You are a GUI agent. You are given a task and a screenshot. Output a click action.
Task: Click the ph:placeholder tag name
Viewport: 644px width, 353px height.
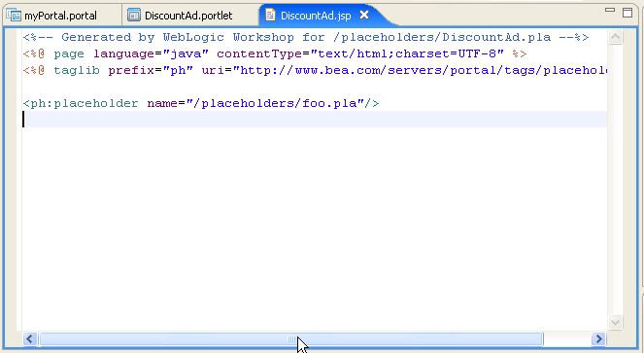coord(85,103)
